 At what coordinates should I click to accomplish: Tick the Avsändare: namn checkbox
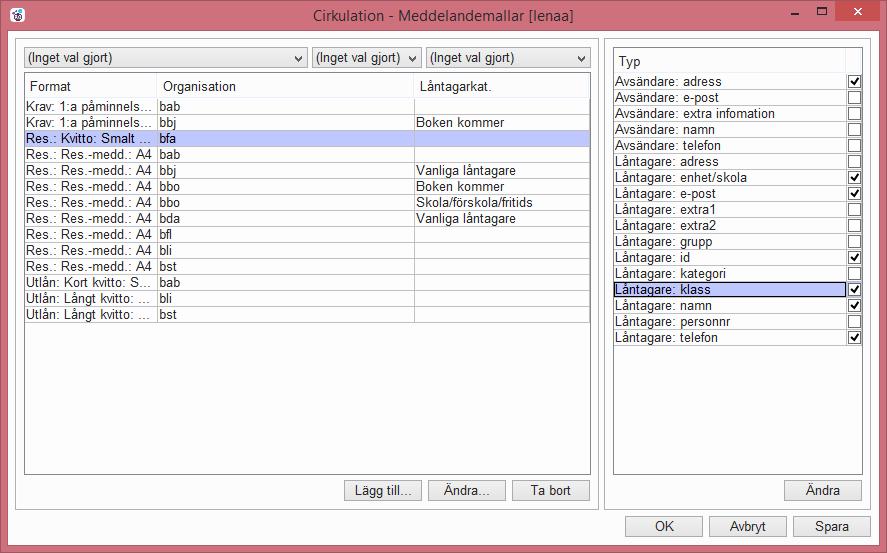point(854,129)
